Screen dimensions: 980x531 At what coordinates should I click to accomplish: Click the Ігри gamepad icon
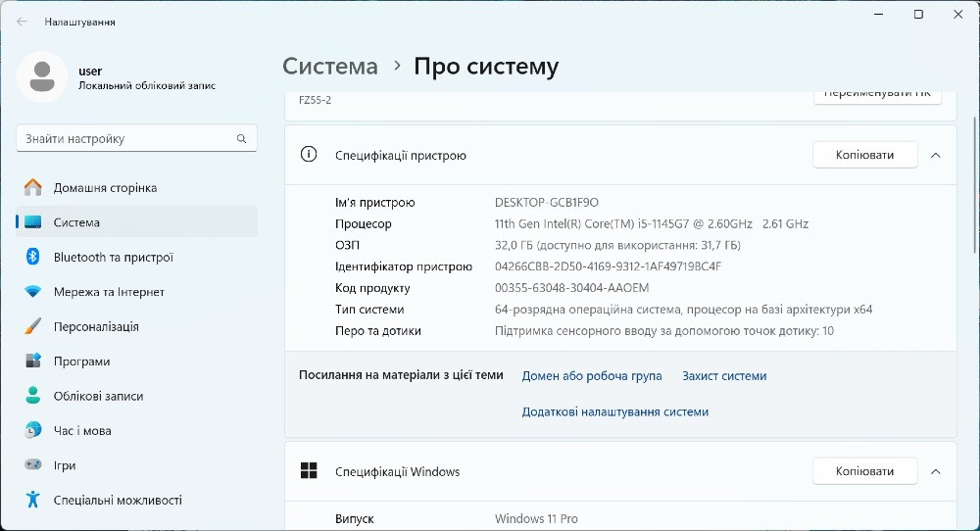[x=33, y=465]
